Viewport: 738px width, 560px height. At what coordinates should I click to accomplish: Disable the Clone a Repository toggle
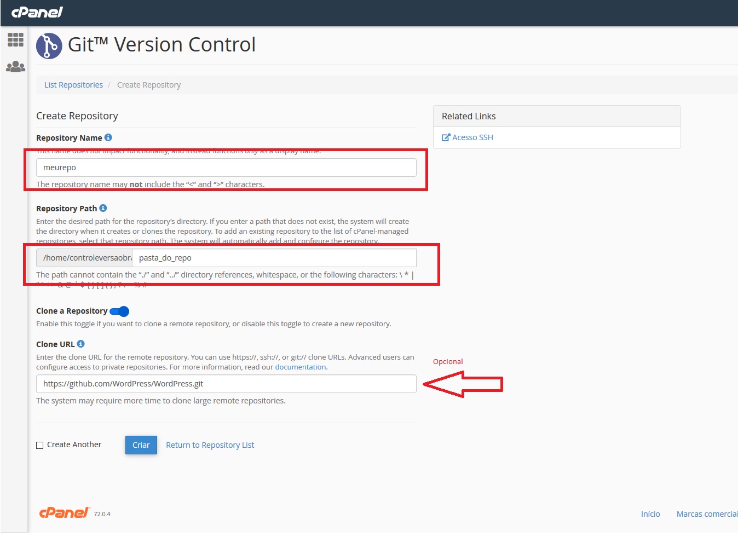pyautogui.click(x=119, y=311)
